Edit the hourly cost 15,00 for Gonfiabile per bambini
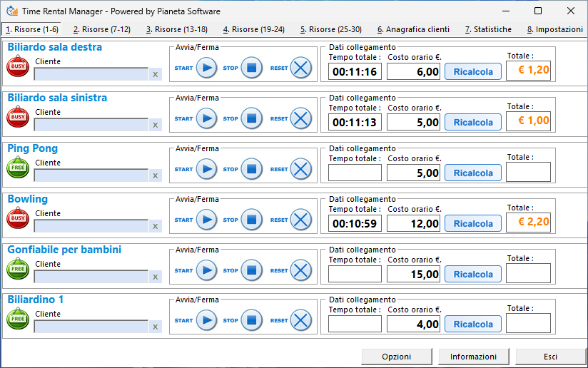 coord(413,274)
